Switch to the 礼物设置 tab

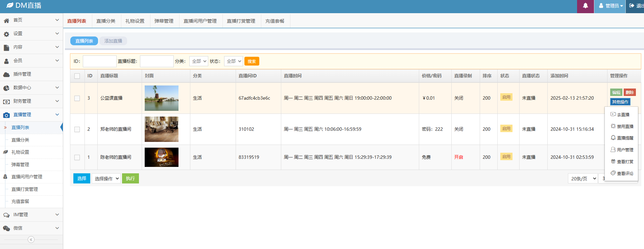(x=135, y=21)
